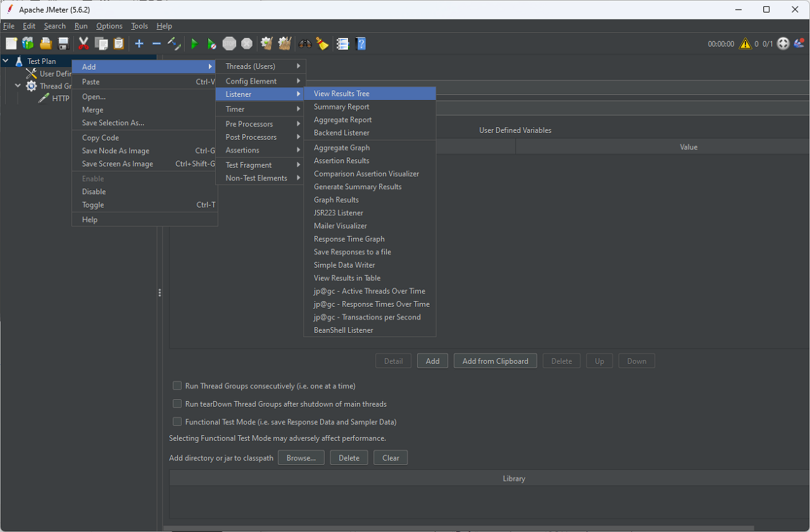Click the Clear broom-with-gear icon

[267, 44]
